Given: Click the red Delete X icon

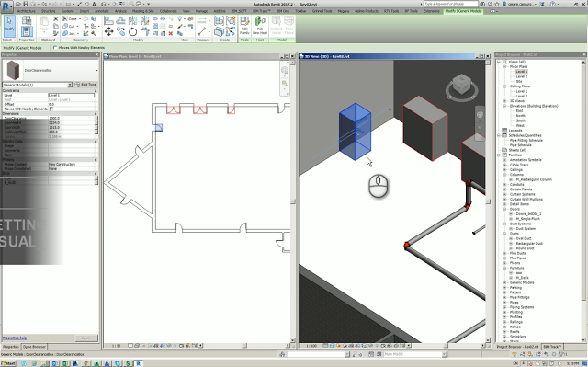Looking at the screenshot, I should (x=171, y=33).
